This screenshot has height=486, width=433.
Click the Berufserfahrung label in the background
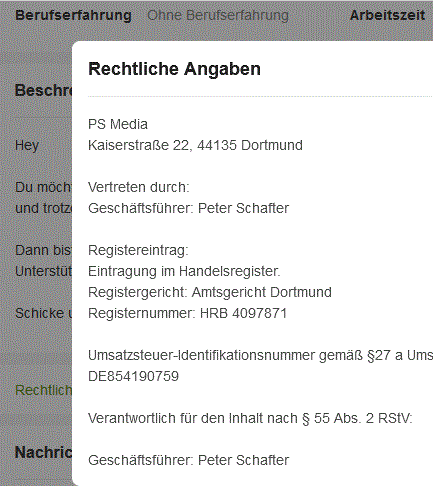coord(73,15)
